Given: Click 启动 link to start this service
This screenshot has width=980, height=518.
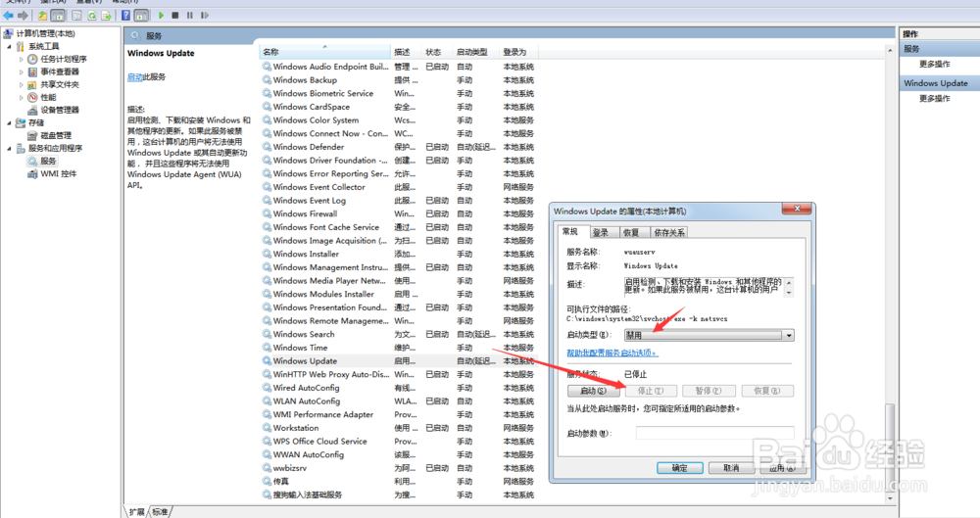Looking at the screenshot, I should pos(135,76).
